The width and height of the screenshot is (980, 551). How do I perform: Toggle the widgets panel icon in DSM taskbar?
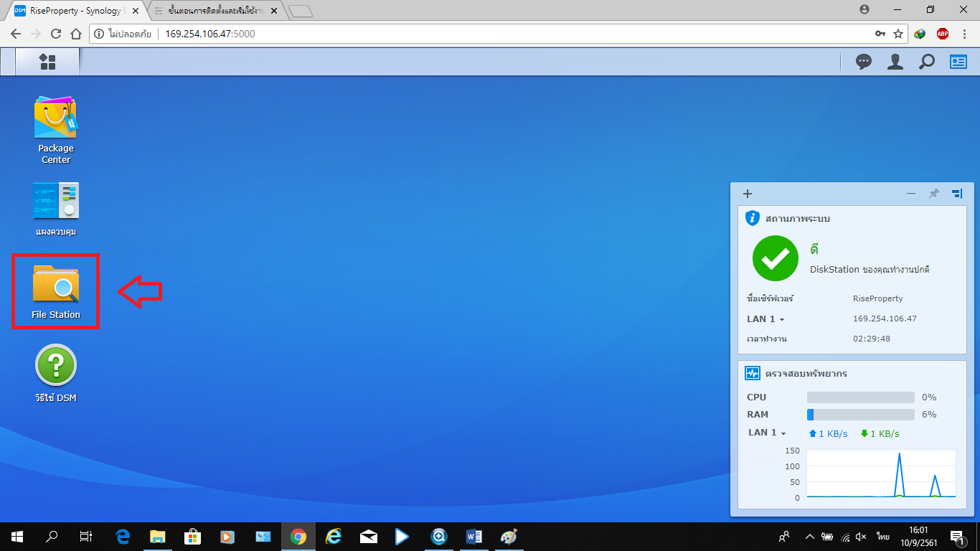coord(958,62)
